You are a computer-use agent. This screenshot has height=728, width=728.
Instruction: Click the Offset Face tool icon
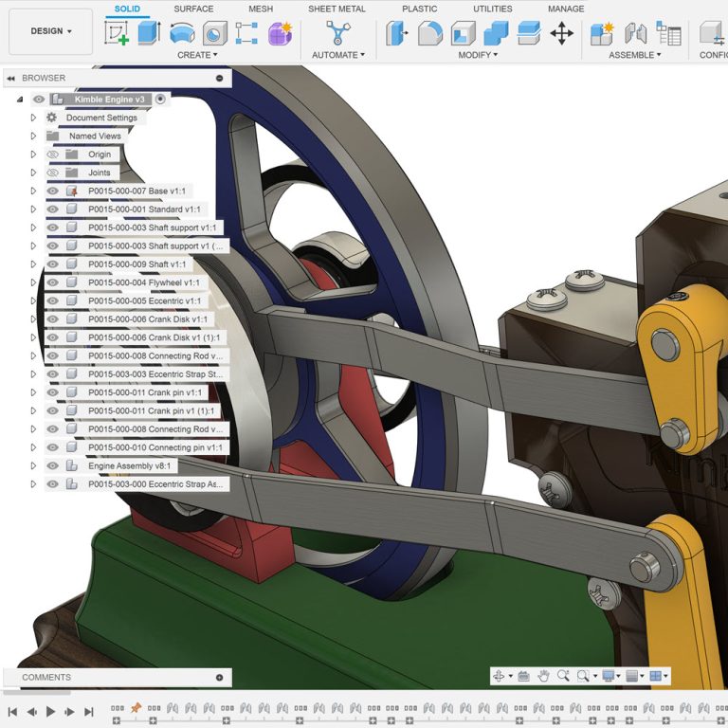click(529, 33)
